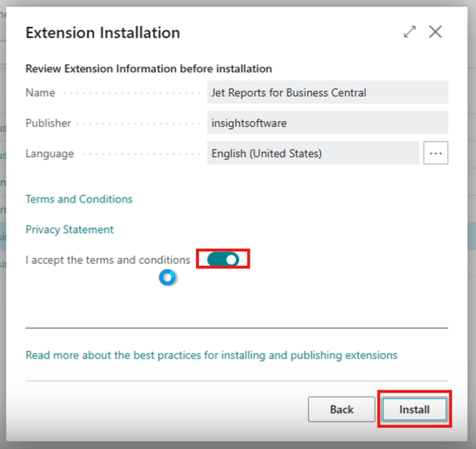Image resolution: width=476 pixels, height=449 pixels.
Task: Click the Name field with Jet Reports
Action: (x=328, y=92)
